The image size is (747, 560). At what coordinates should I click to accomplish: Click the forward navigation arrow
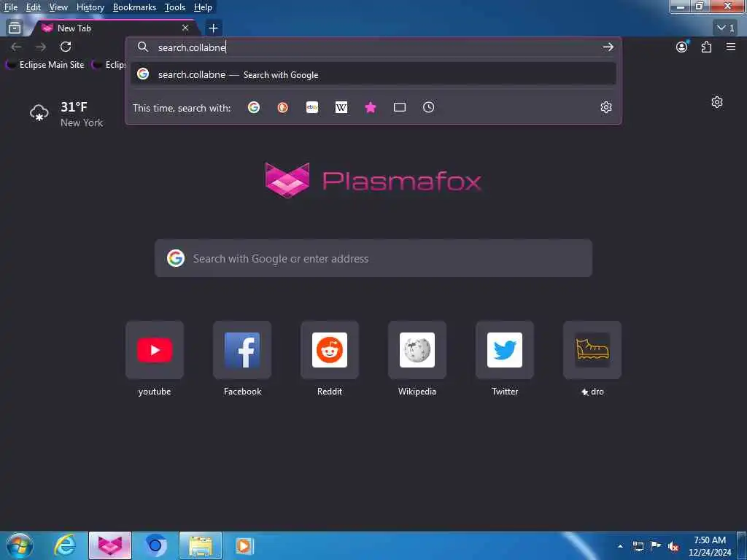coord(41,47)
